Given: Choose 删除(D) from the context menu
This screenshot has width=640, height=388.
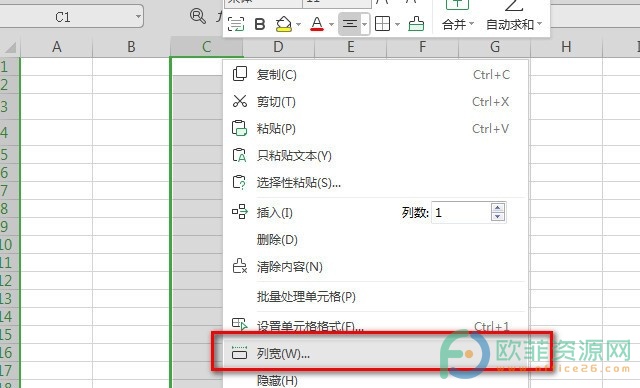Looking at the screenshot, I should click(x=376, y=239).
